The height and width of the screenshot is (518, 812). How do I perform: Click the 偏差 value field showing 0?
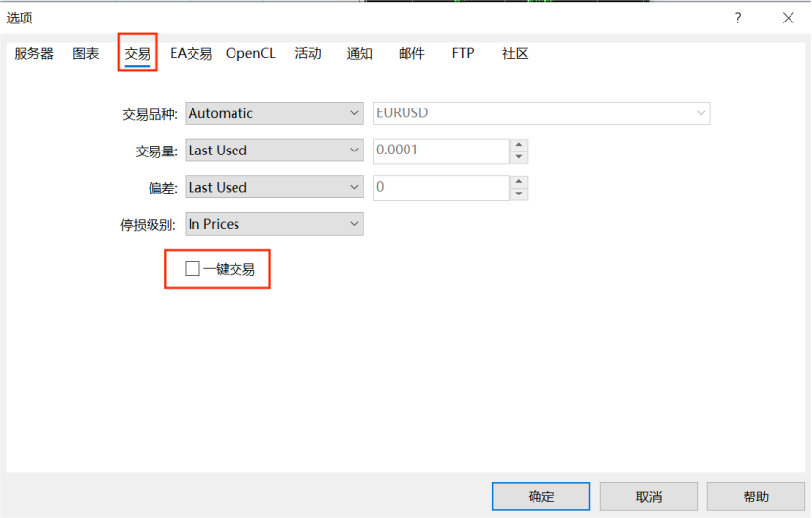[442, 188]
